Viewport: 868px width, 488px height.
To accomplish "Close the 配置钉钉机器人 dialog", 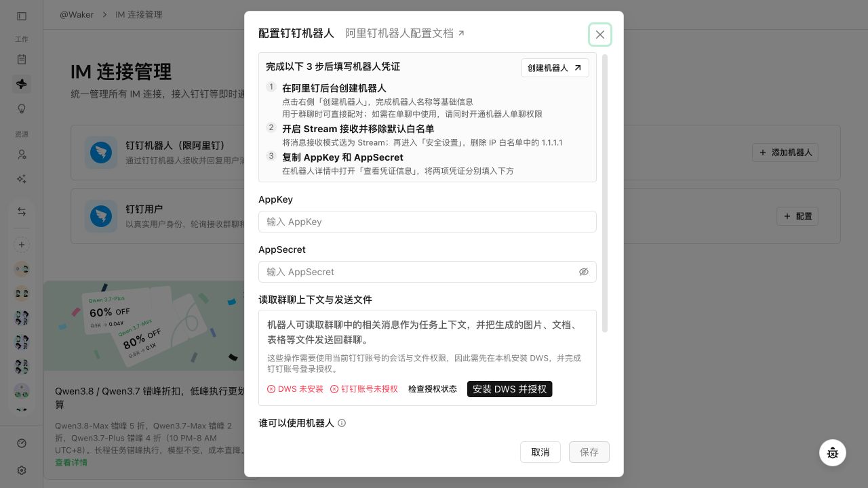I will (599, 35).
